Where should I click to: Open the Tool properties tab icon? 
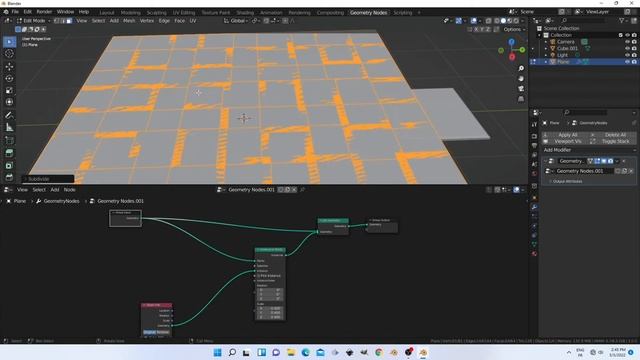pos(534,124)
